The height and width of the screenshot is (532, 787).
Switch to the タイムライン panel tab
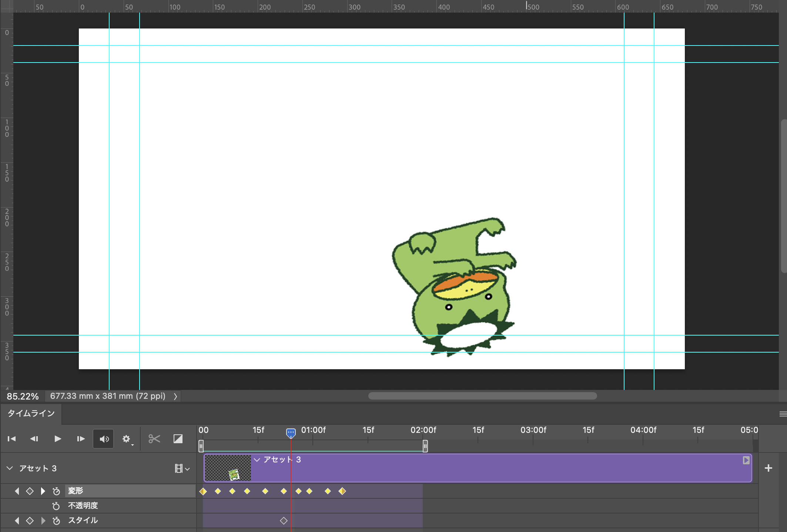pos(31,414)
